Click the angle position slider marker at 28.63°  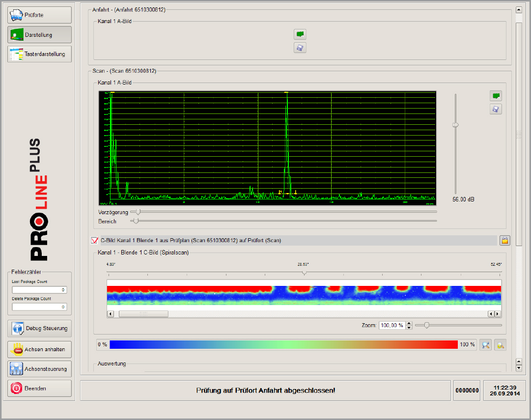pyautogui.click(x=304, y=272)
